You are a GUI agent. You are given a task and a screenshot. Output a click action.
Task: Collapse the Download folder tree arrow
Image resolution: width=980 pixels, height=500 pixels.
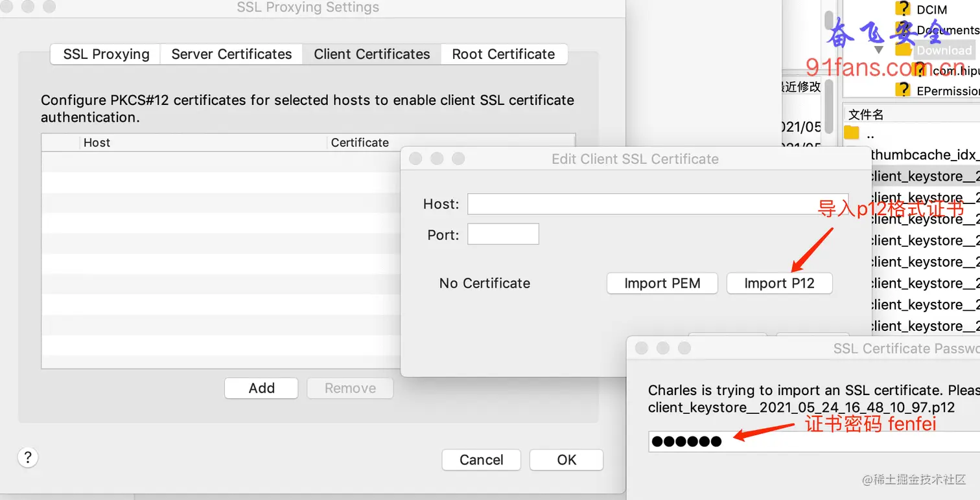coord(878,50)
